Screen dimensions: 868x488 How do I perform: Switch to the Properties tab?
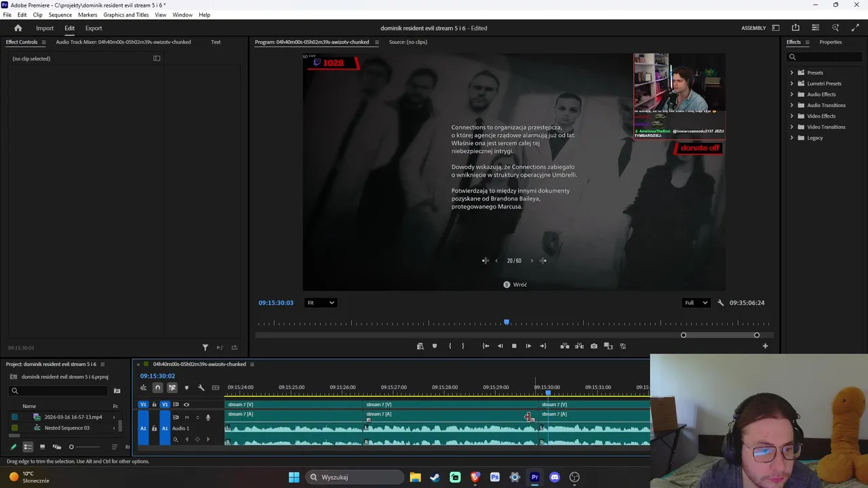[x=831, y=42]
